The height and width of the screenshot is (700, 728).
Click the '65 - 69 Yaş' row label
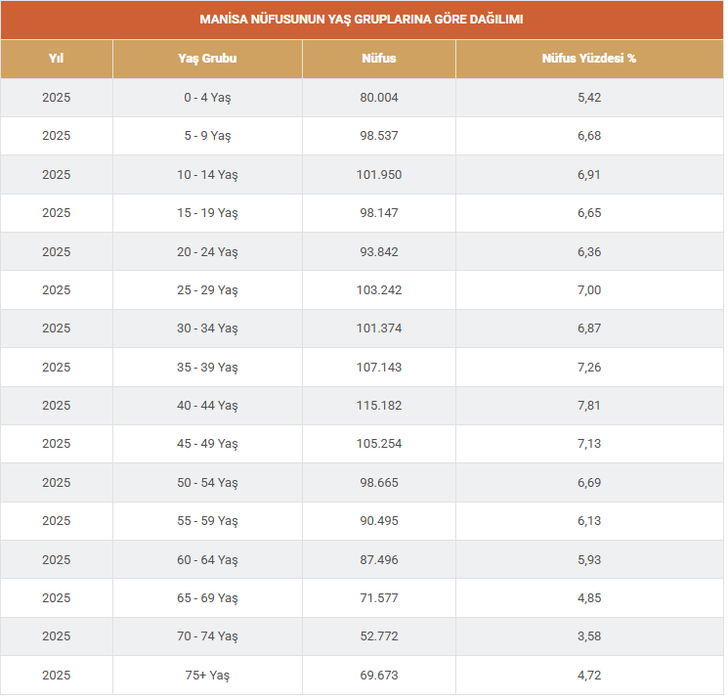207,598
